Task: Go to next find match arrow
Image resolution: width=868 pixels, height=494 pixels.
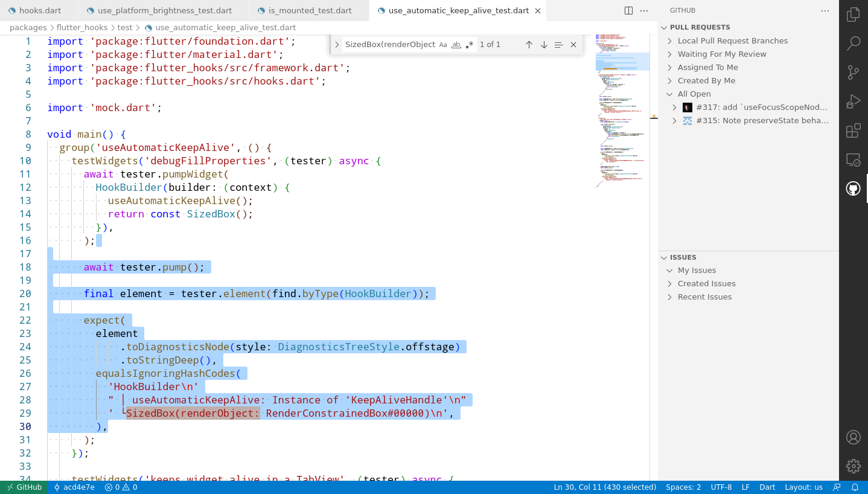Action: [x=544, y=45]
